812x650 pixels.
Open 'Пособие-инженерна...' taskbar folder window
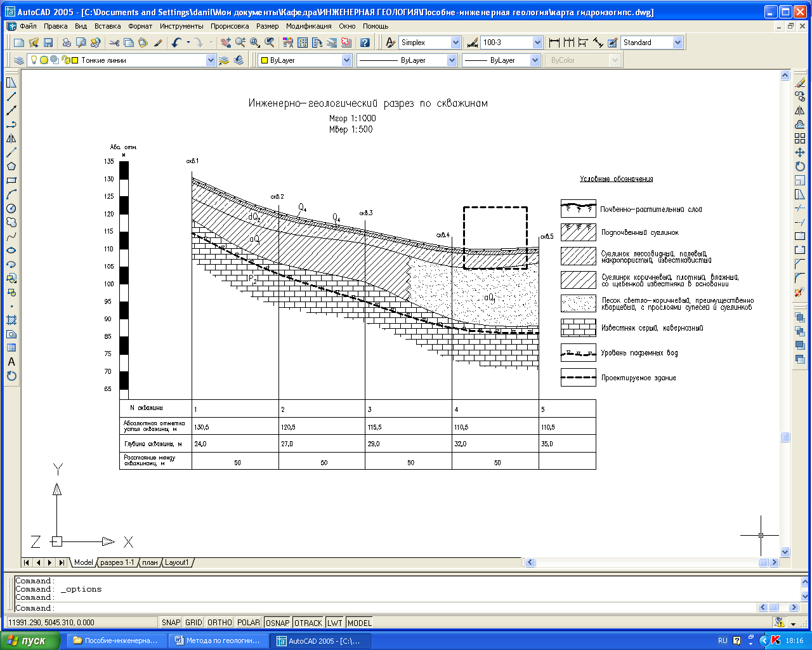pyautogui.click(x=117, y=640)
